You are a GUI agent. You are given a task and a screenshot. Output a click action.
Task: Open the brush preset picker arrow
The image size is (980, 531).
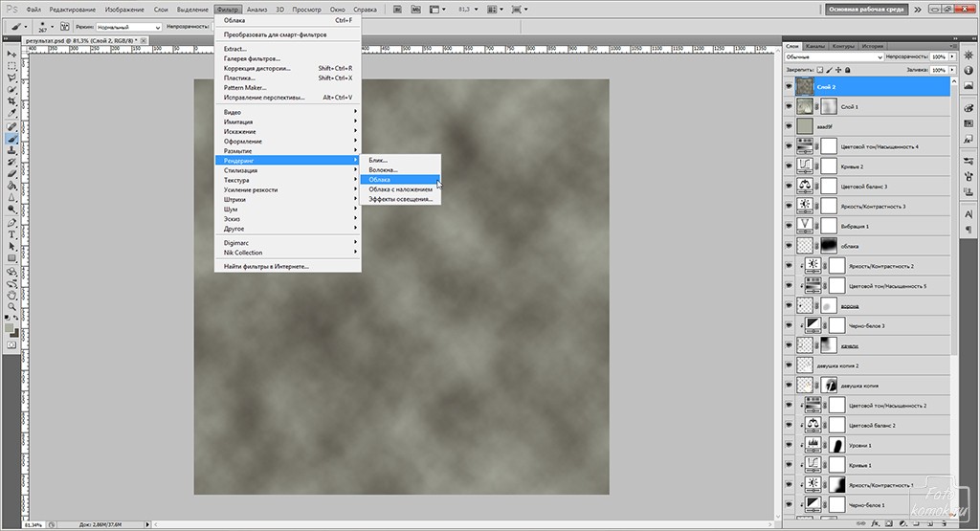52,27
